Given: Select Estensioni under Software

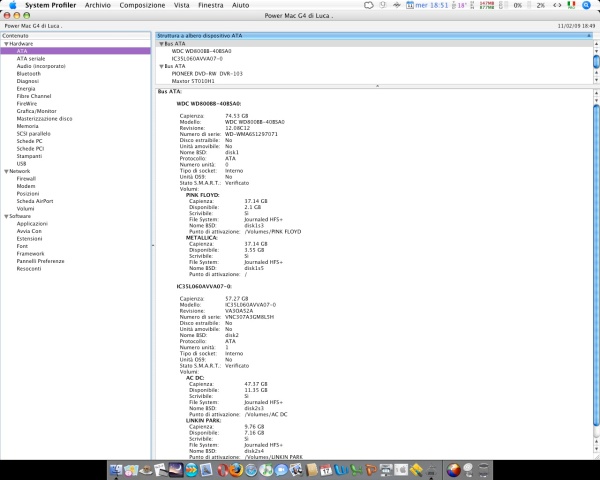Looking at the screenshot, I should (x=29, y=238).
